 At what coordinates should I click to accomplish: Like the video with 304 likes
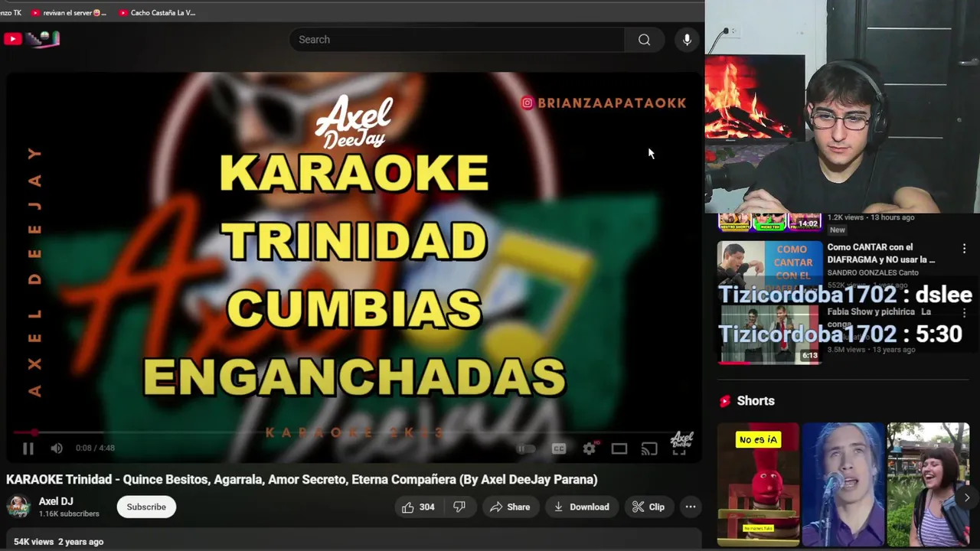418,507
